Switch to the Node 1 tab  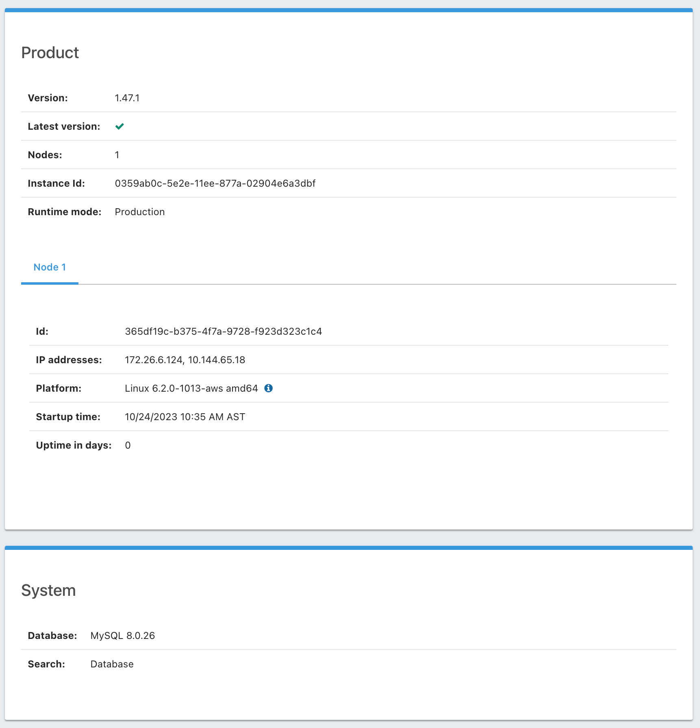50,267
